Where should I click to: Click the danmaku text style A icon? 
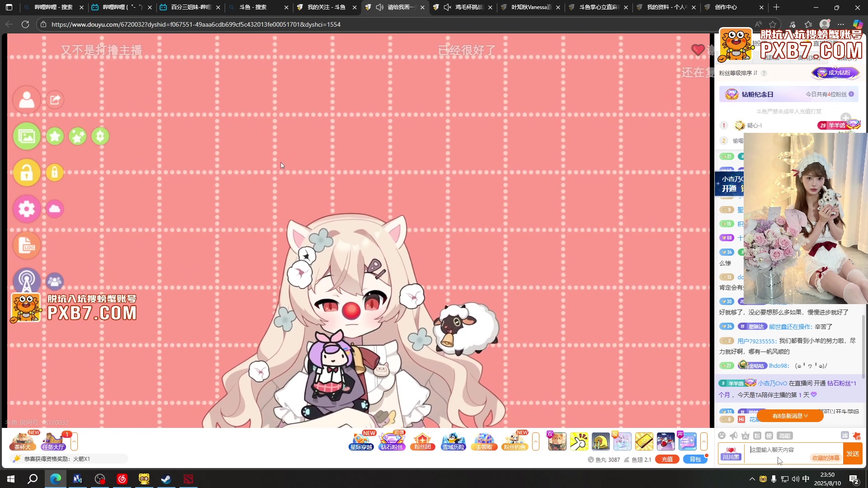[745, 436]
